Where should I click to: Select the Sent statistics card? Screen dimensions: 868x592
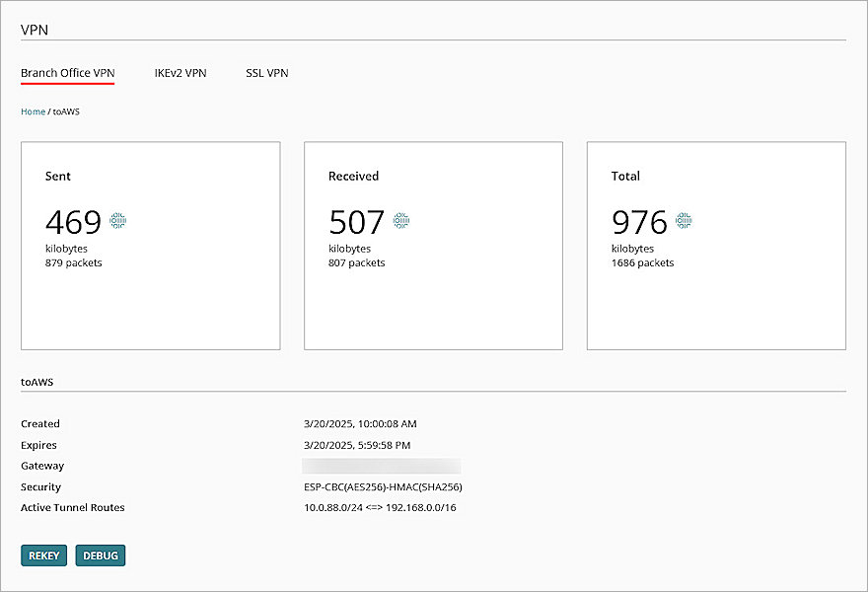(150, 245)
